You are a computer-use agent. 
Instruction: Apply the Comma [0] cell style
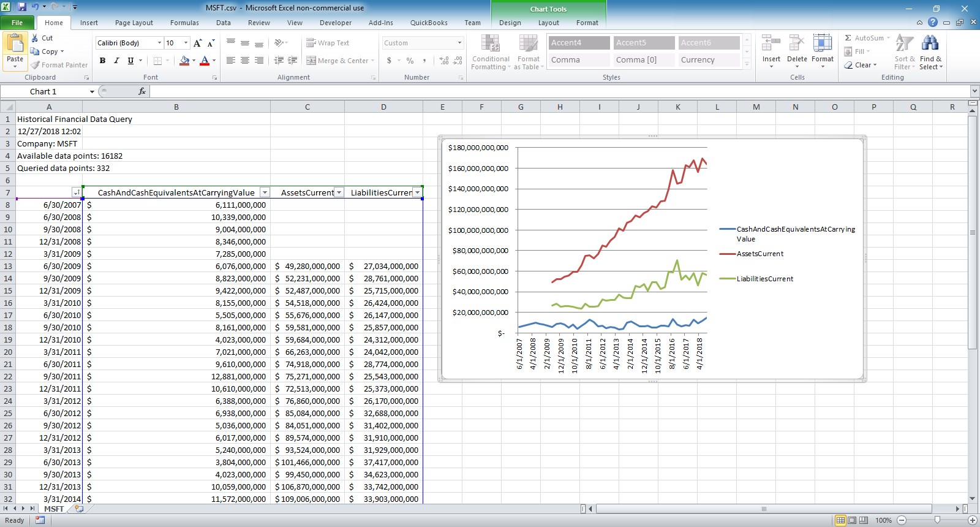643,60
